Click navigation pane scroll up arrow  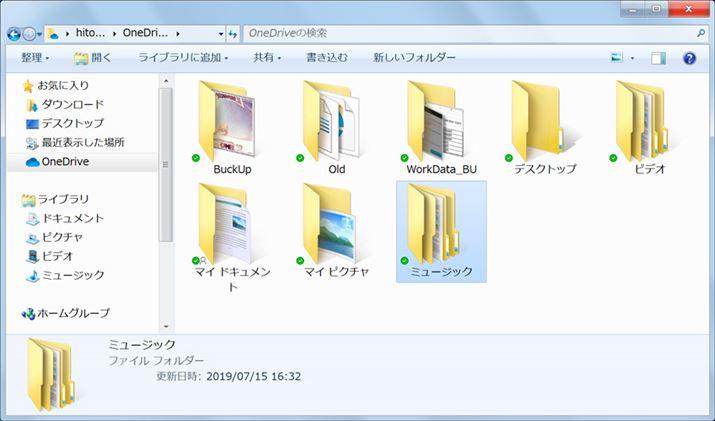point(166,81)
